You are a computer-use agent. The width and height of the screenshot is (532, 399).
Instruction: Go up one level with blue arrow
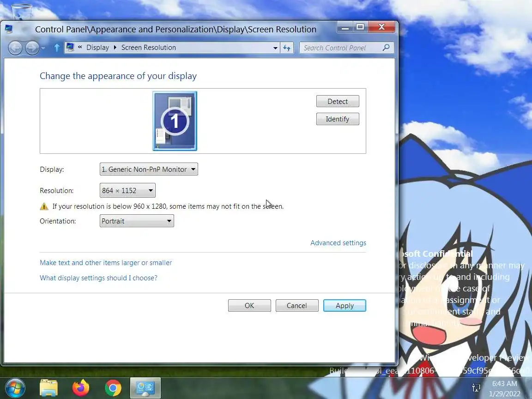pos(57,48)
